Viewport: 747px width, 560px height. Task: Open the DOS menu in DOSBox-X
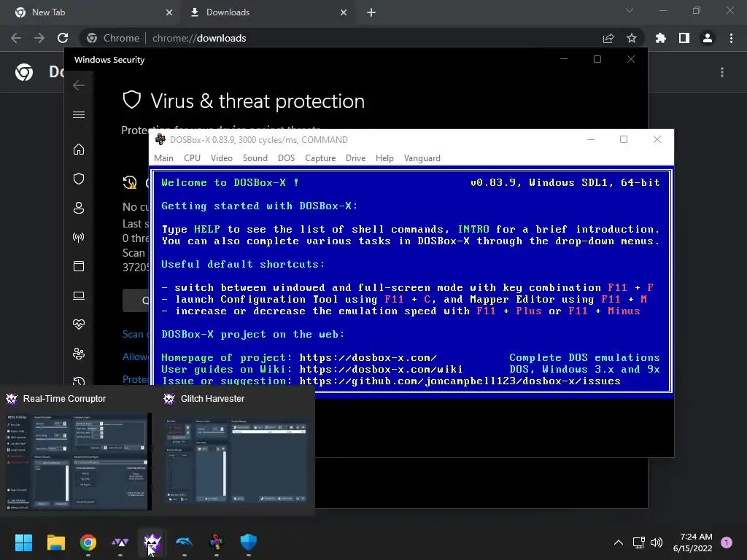[x=286, y=158]
